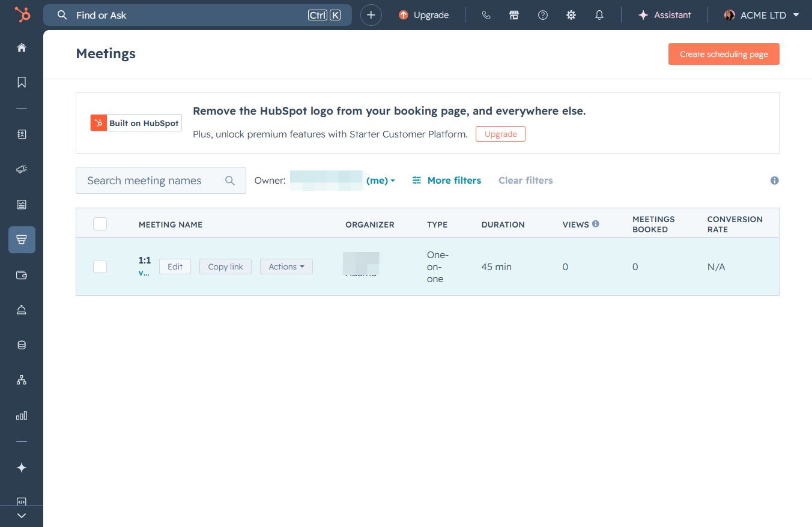
Task: Toggle the select-all checkbox in table header
Action: click(x=100, y=224)
